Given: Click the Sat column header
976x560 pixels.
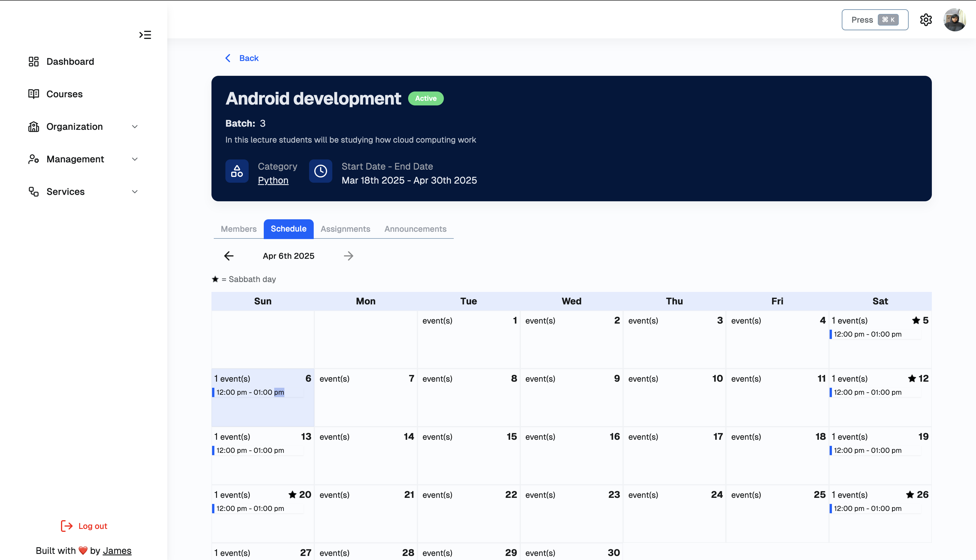Looking at the screenshot, I should click(880, 301).
